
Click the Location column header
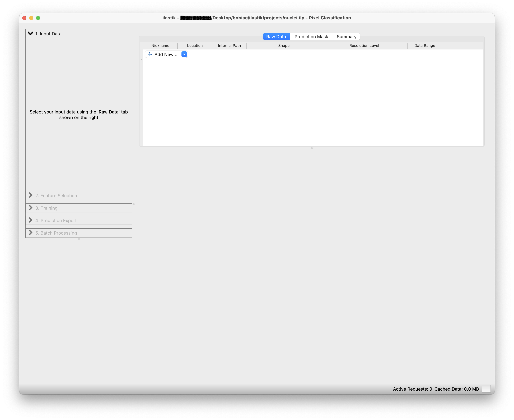[x=195, y=45]
